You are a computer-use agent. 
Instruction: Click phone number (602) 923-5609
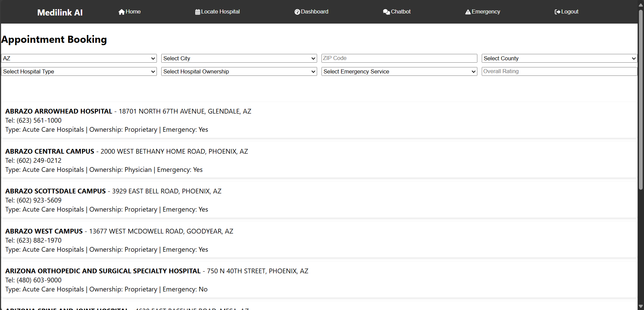click(39, 200)
